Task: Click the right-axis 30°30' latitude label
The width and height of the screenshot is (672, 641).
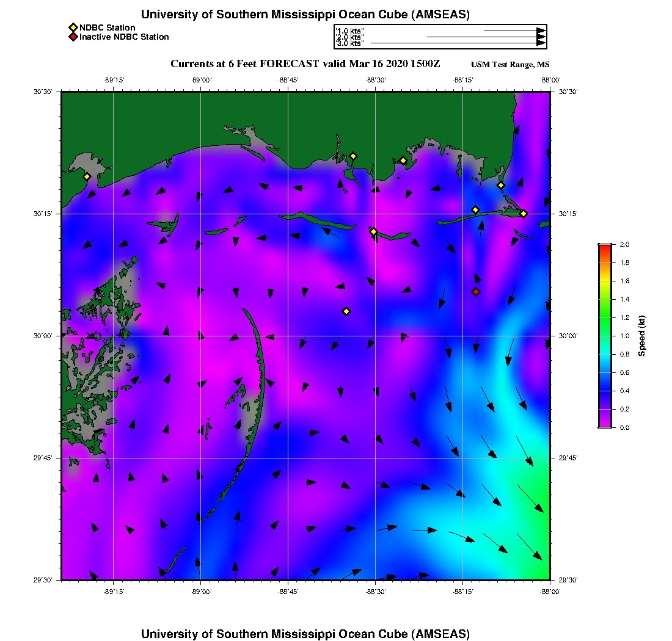Action: pyautogui.click(x=568, y=92)
